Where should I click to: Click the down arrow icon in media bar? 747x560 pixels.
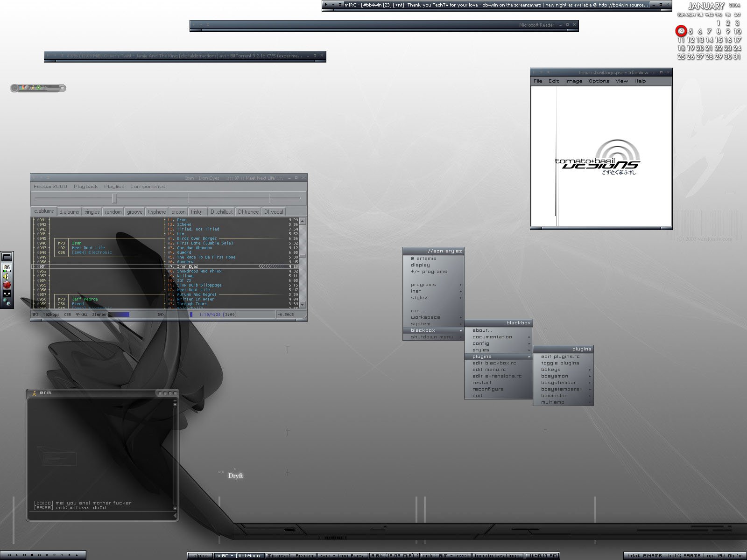(77, 555)
